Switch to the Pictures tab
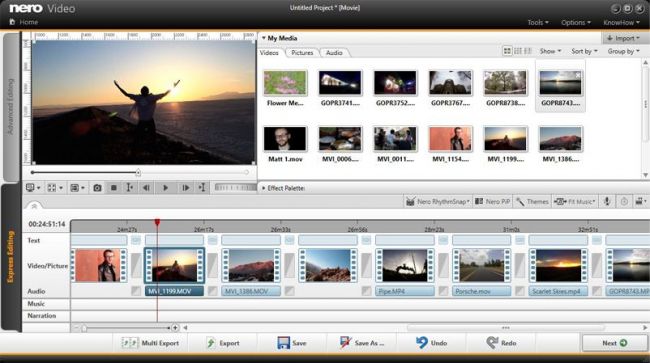The width and height of the screenshot is (650, 363). (302, 53)
